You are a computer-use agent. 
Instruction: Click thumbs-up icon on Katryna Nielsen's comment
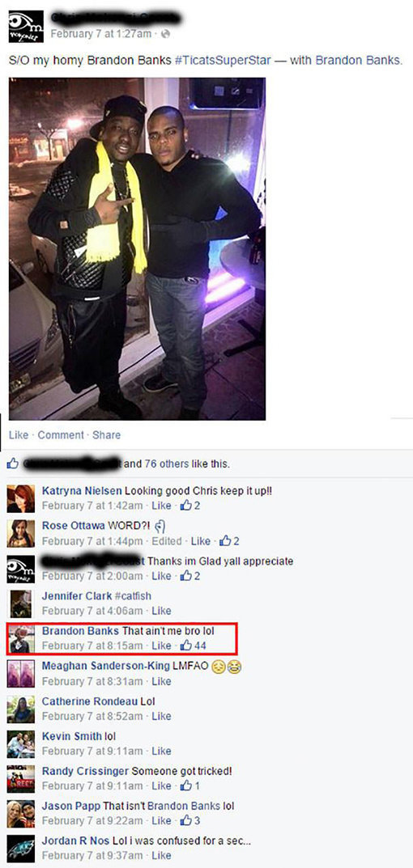pos(185,506)
